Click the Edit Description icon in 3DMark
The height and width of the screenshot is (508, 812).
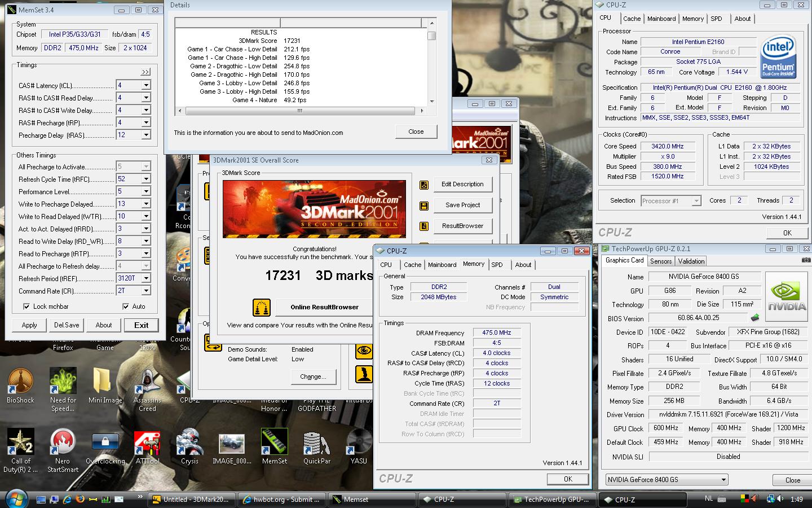(x=424, y=185)
